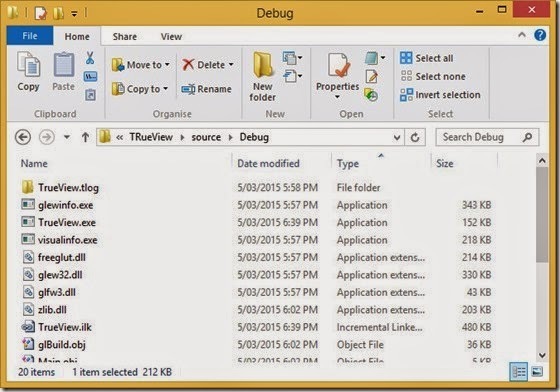
Task: Click the Copy icon in Clipboard group
Action: (x=28, y=65)
